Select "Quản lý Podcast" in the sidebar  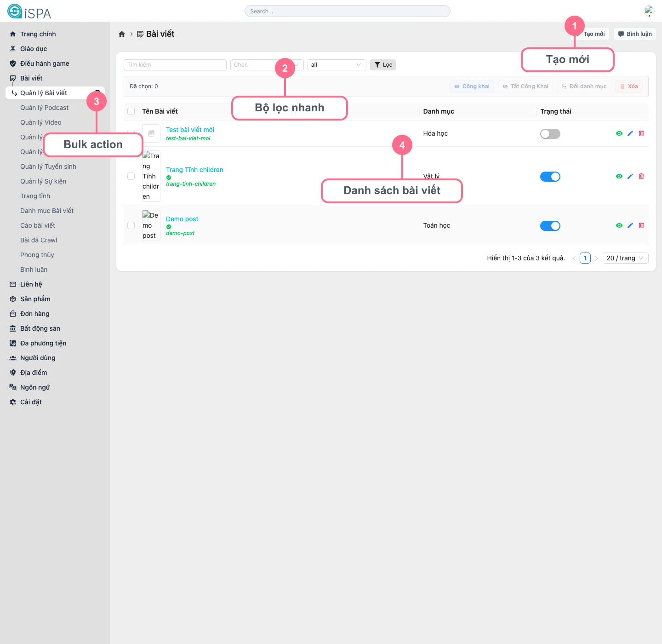[x=45, y=107]
